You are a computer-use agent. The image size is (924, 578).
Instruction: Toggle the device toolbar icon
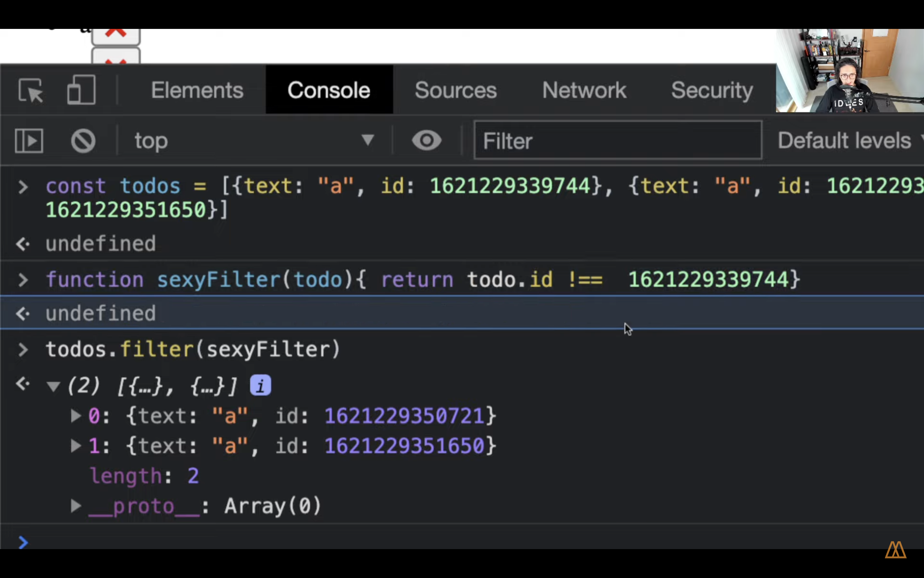click(81, 90)
